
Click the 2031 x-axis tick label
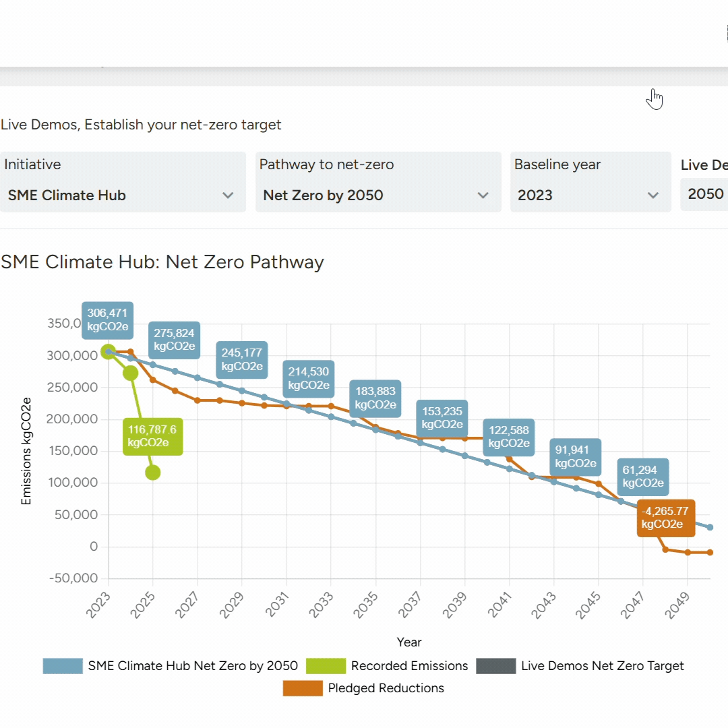(277, 605)
